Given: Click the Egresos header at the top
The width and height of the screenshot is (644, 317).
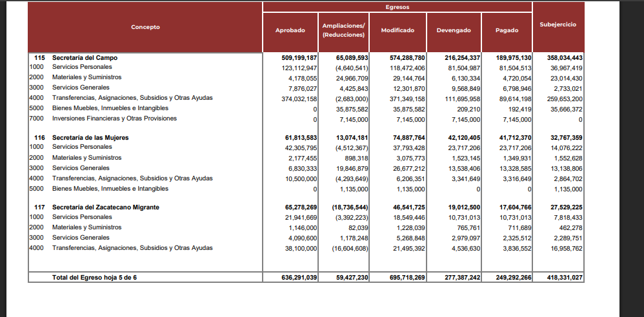Looking at the screenshot, I should (x=397, y=7).
